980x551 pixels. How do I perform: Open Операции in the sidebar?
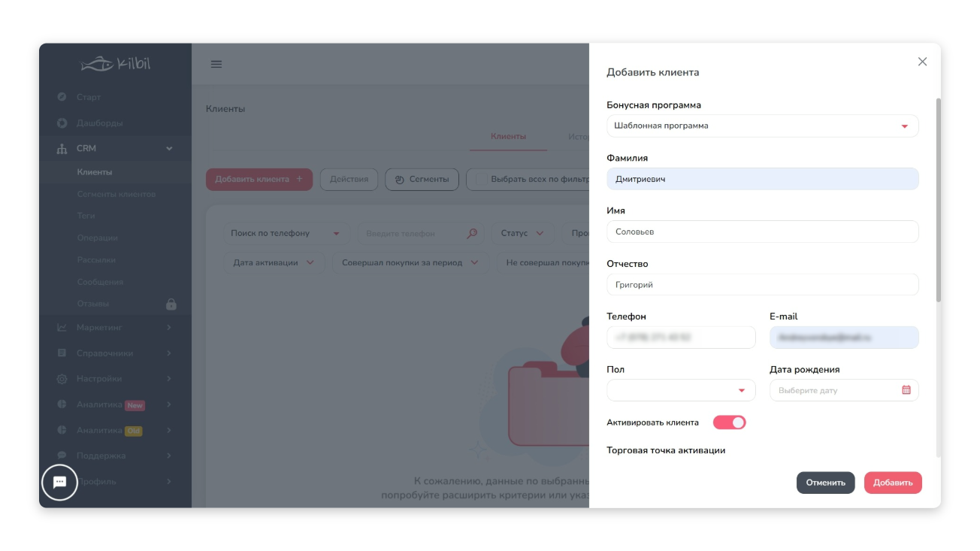click(x=97, y=238)
